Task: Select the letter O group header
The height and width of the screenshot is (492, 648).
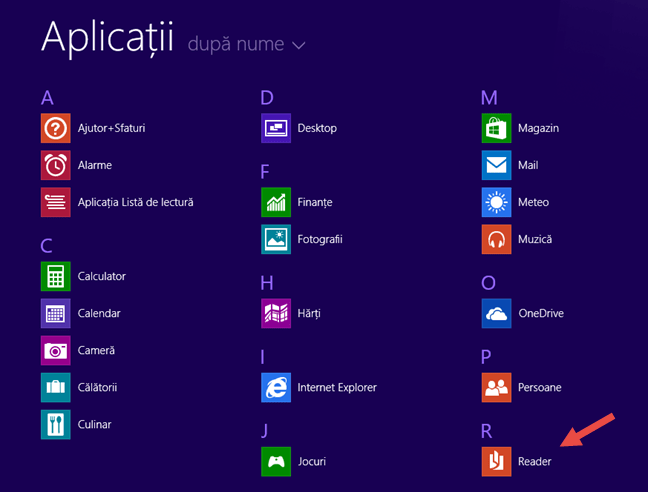Action: 488,283
